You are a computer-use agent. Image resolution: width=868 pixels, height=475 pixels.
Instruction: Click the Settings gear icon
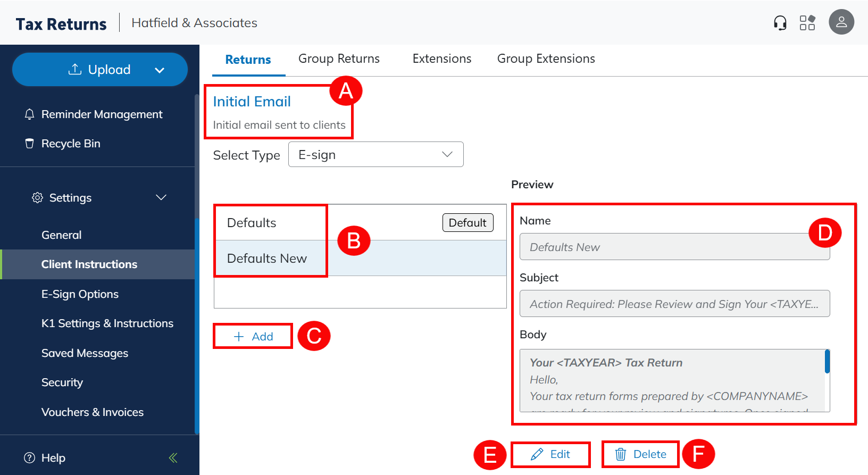pyautogui.click(x=37, y=198)
